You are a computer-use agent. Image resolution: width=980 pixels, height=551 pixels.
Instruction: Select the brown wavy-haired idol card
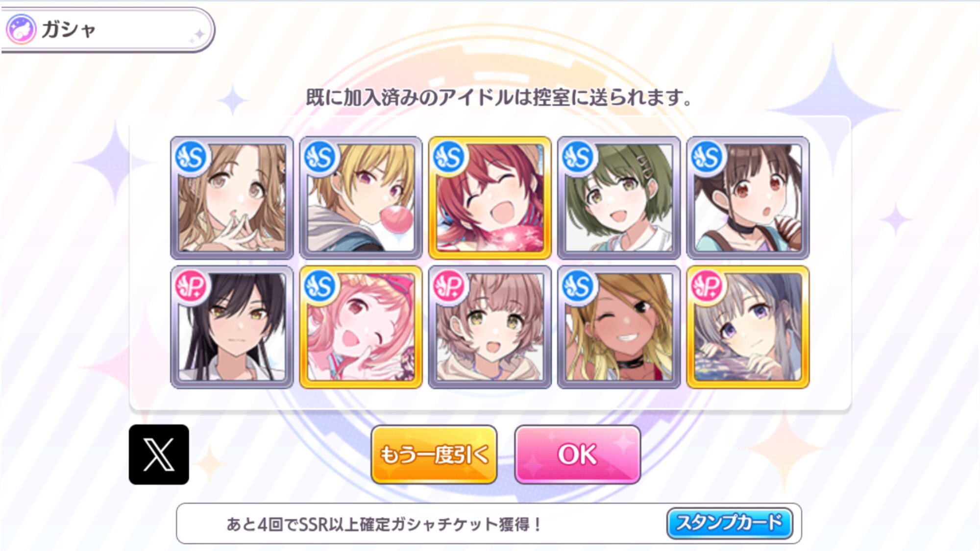232,198
